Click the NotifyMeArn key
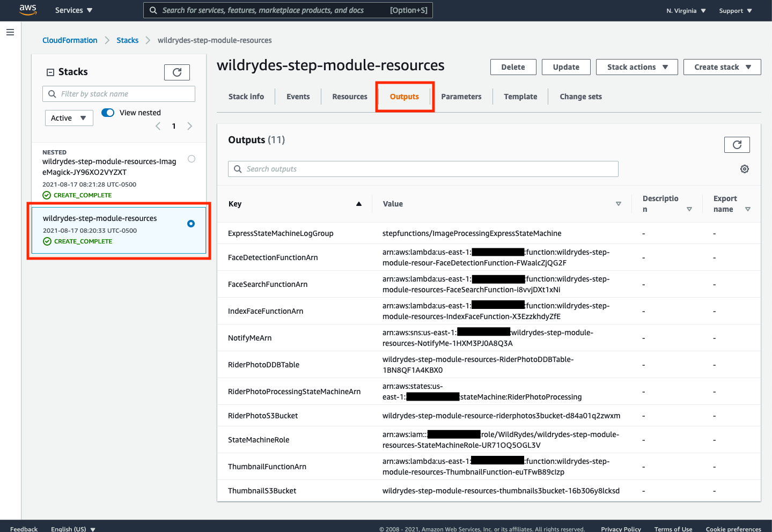Screen dimensions: 772x532 (x=250, y=338)
